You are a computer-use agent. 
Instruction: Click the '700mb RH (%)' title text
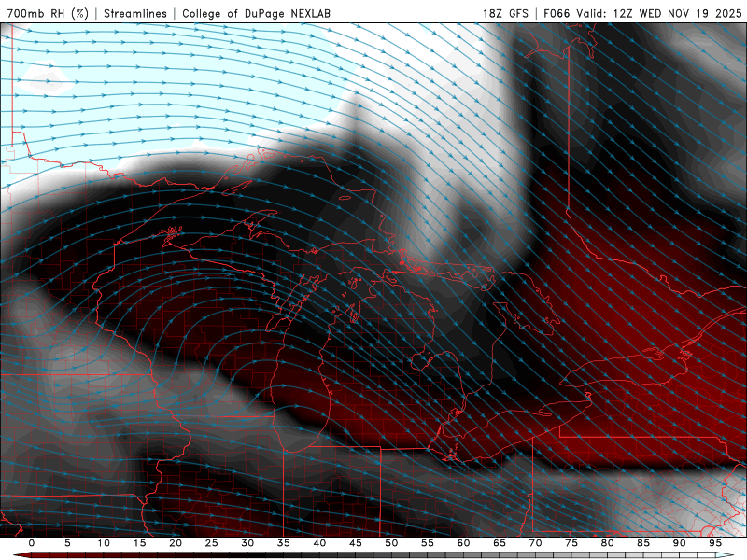tap(48, 13)
